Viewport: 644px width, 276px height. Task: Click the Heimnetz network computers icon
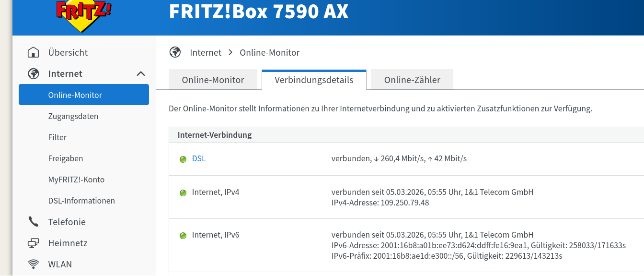33,243
